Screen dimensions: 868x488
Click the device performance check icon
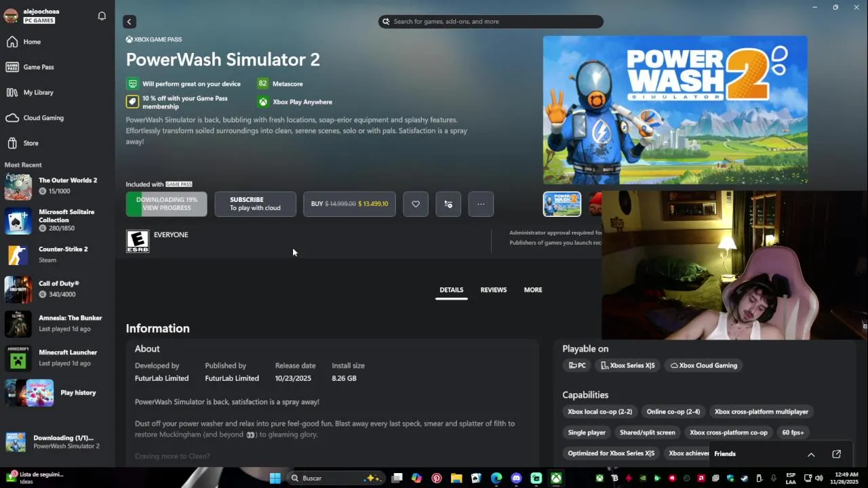click(x=132, y=83)
